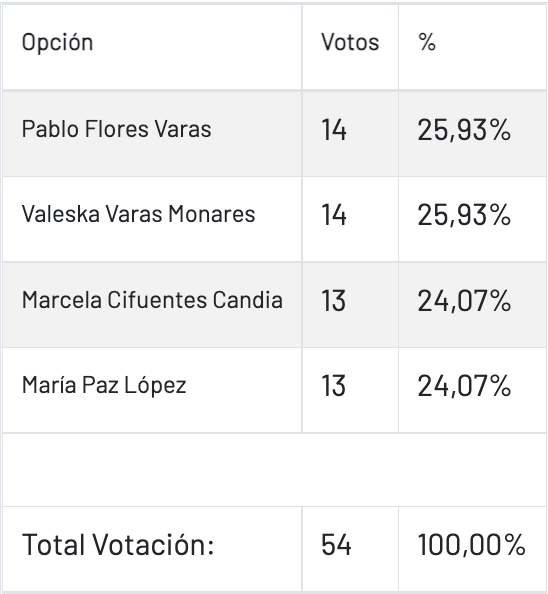548x594 pixels.
Task: Click Valeska Varas Monares percentage 25,93%
Action: 464,216
